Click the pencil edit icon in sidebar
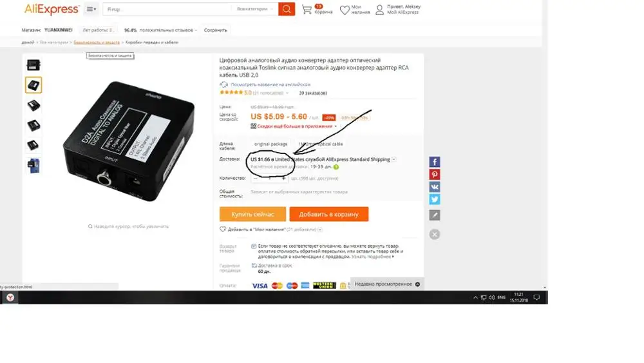This screenshot has height=363, width=644. click(435, 215)
